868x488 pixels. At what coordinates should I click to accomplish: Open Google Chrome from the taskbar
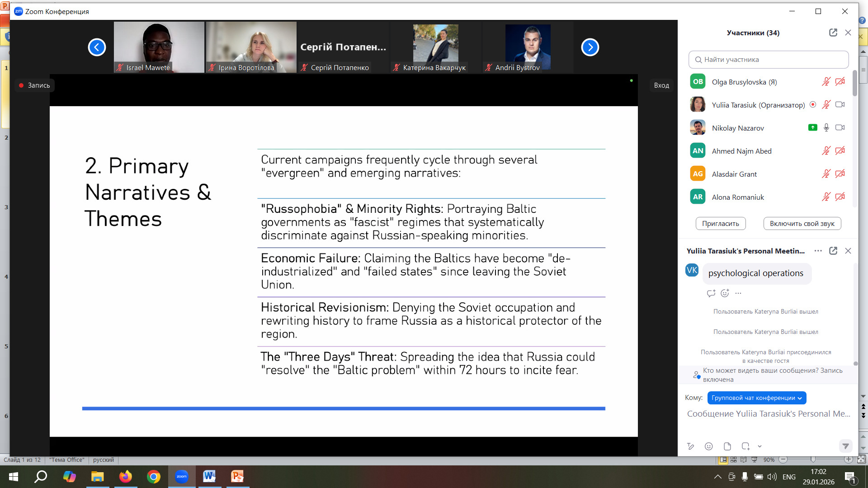pos(153,477)
